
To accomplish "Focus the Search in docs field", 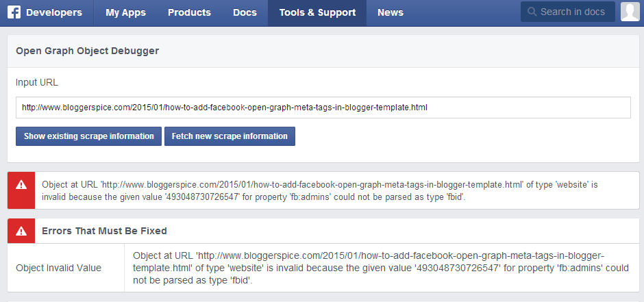I will (x=568, y=12).
